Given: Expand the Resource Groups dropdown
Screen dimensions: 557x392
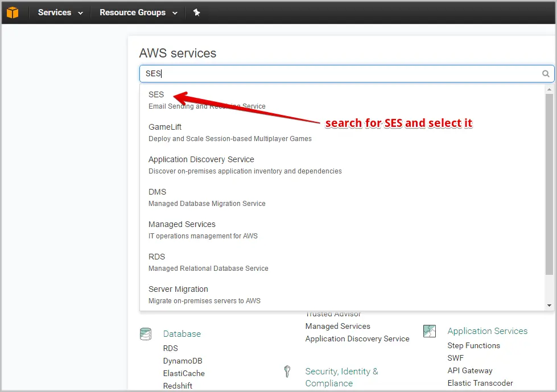Looking at the screenshot, I should 138,13.
